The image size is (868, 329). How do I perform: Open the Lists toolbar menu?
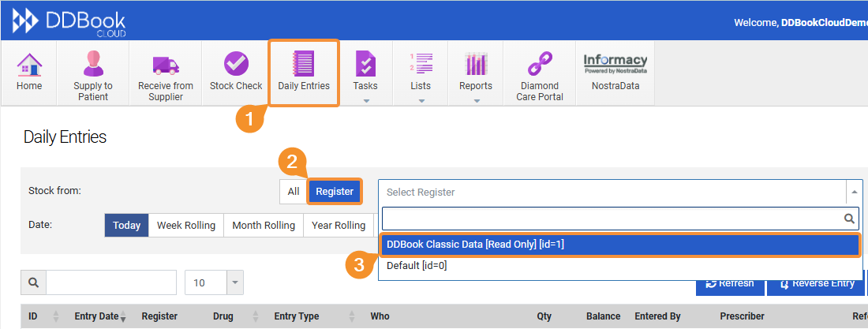pos(421,73)
